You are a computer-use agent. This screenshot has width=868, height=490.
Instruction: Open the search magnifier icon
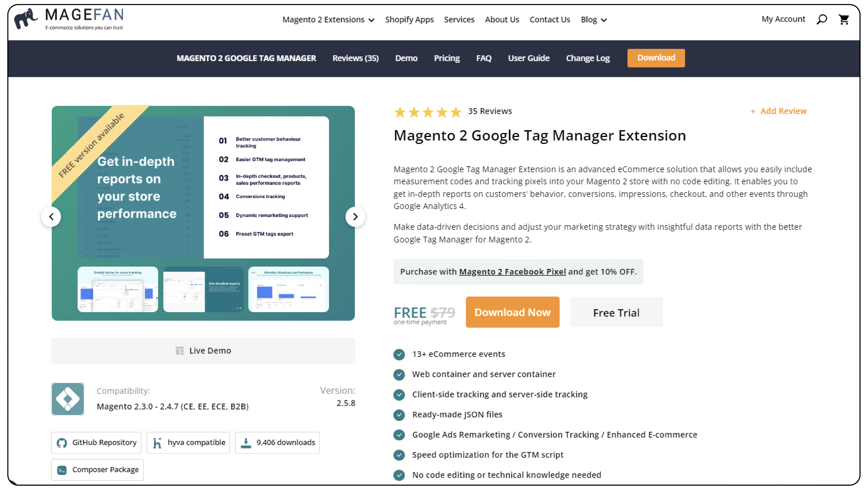pos(822,19)
